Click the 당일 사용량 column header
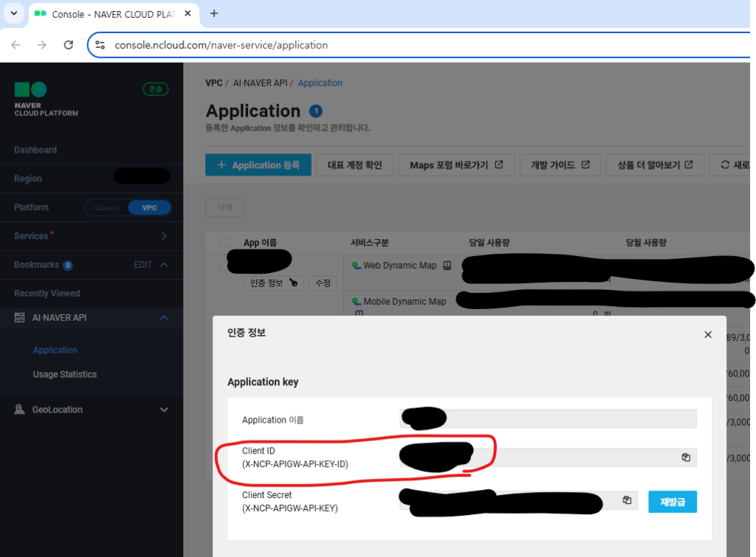The image size is (756, 557). pos(489,243)
